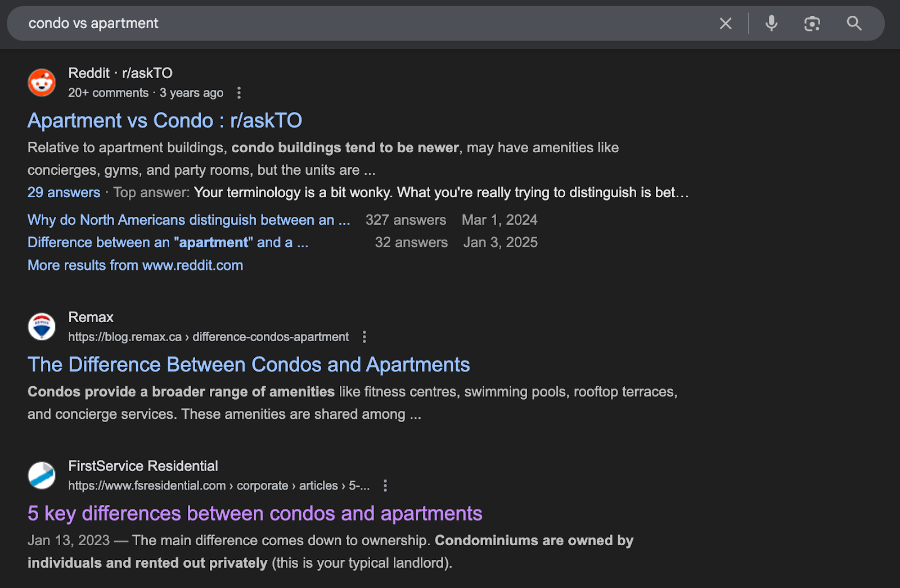900x588 pixels.
Task: Open Apartment vs Condo : r/askTO link
Action: [165, 120]
